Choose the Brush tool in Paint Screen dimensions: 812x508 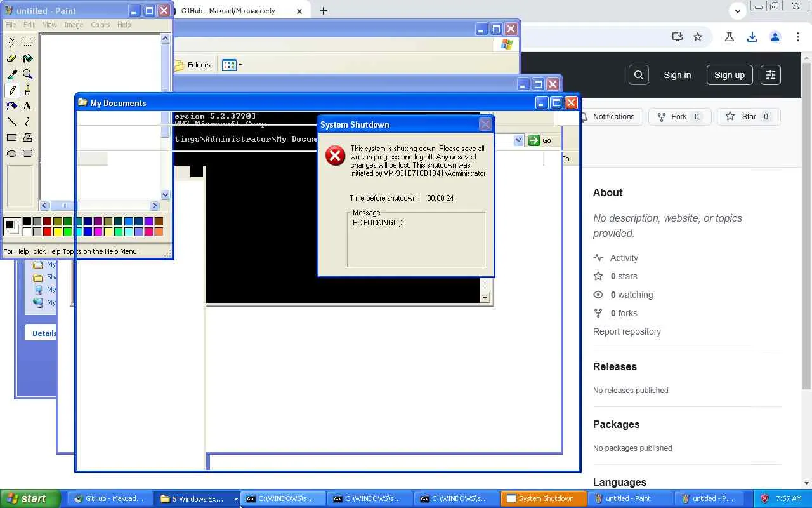tap(27, 90)
